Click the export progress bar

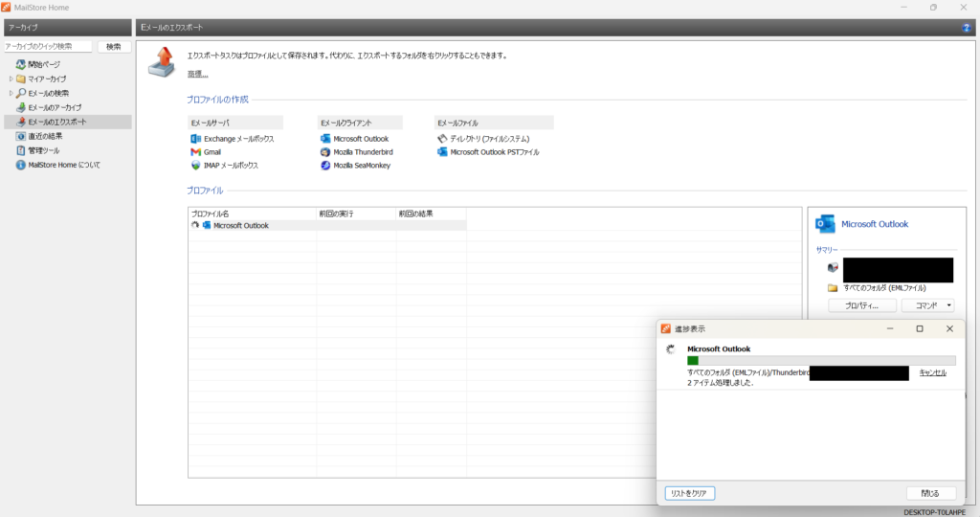click(x=821, y=361)
